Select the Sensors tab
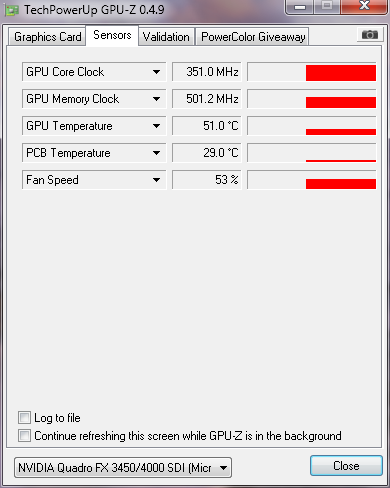The image size is (390, 488). coord(112,35)
